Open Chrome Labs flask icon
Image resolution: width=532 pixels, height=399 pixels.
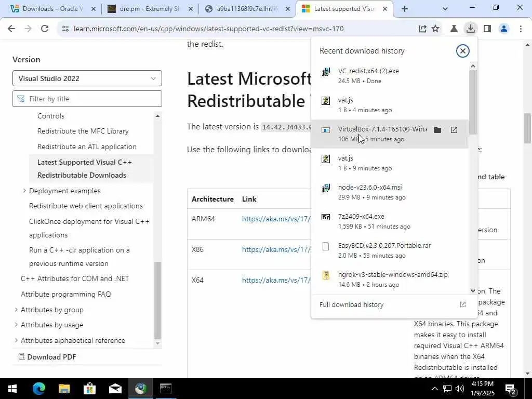click(x=454, y=29)
